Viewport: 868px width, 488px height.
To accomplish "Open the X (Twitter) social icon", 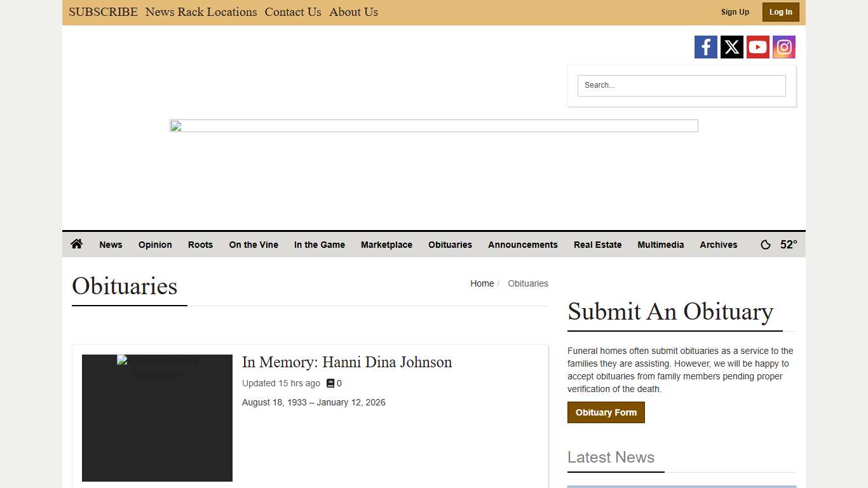I will pyautogui.click(x=731, y=47).
